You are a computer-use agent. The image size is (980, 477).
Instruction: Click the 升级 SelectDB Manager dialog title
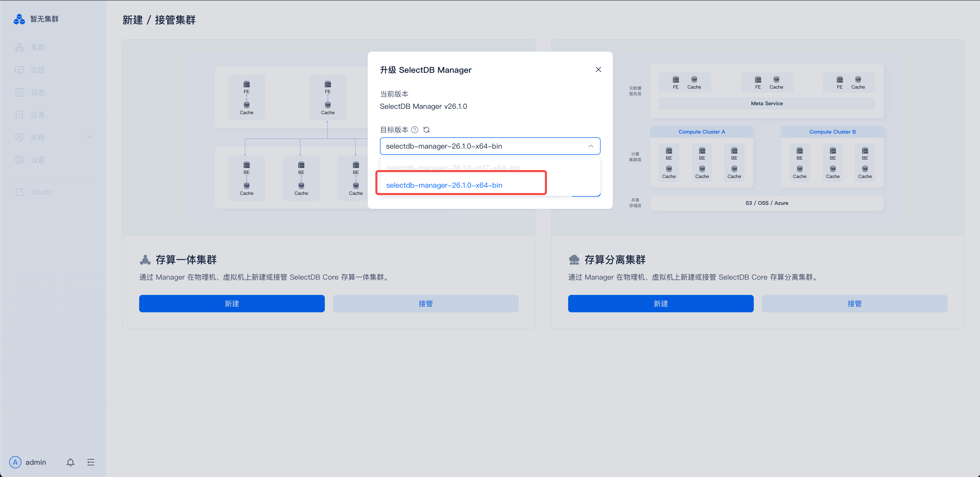point(425,70)
